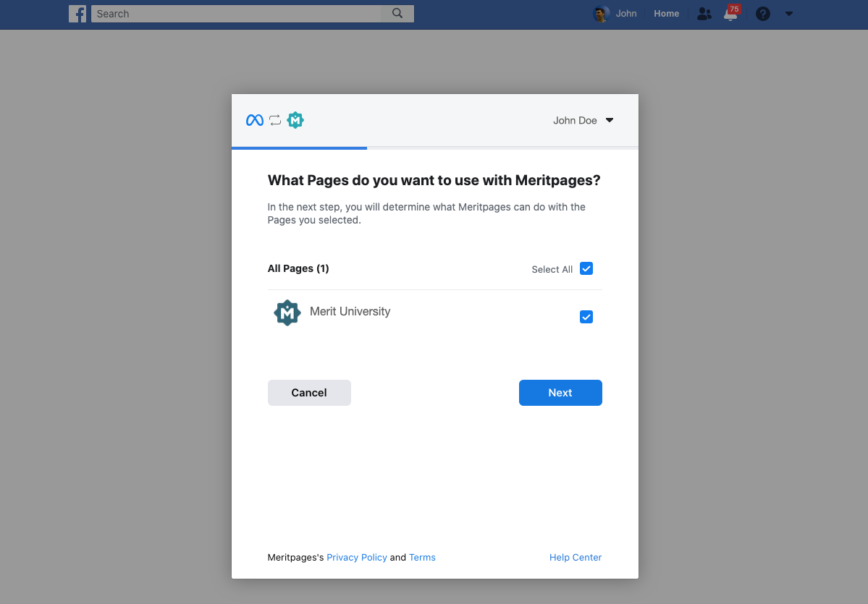Open John's profile from top bar

(x=625, y=14)
